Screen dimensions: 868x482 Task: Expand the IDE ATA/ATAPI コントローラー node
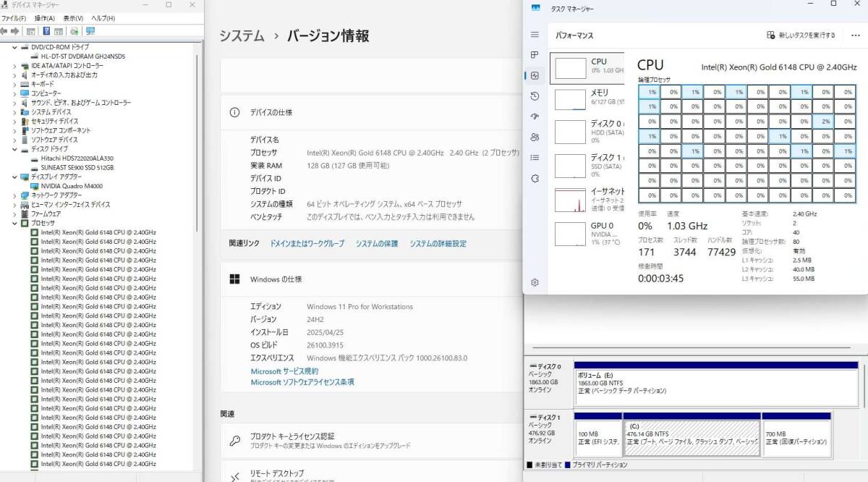[x=14, y=65]
